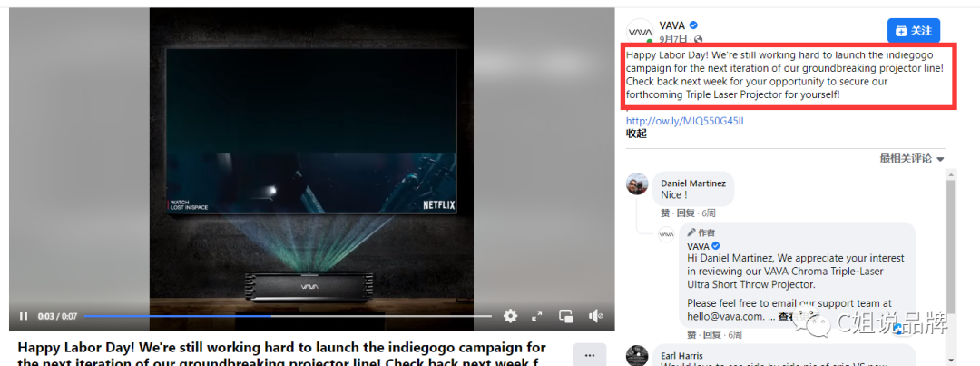Click the 0:03 / 0:07 time display
The width and height of the screenshot is (980, 366).
pyautogui.click(x=57, y=316)
